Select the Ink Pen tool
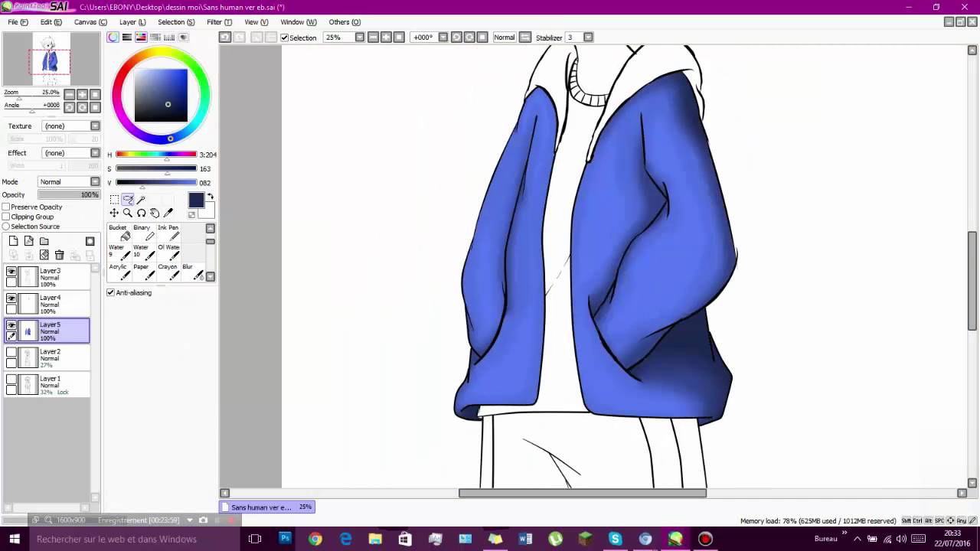 tap(168, 233)
